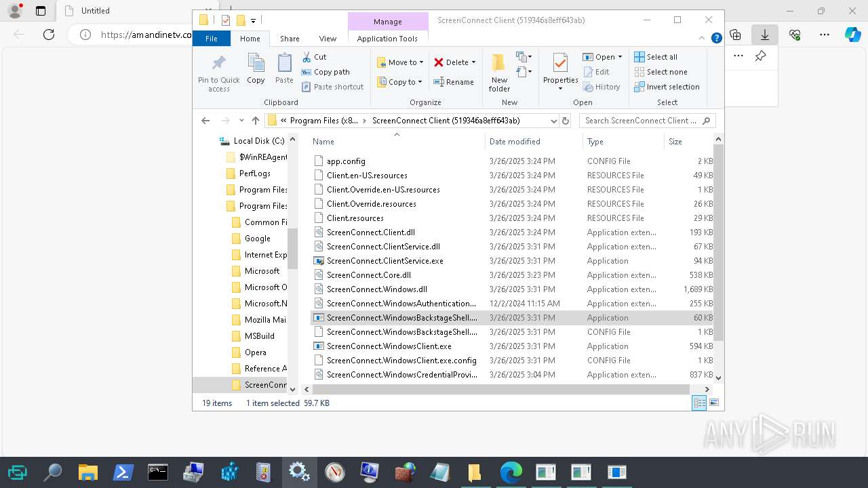868x488 pixels.
Task: Click Edit in the Open group
Action: [x=596, y=72]
